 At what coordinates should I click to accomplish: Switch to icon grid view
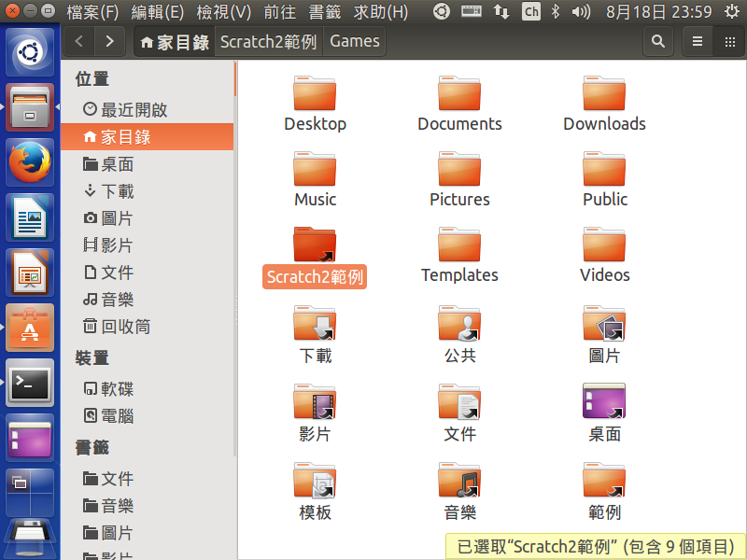point(729,41)
